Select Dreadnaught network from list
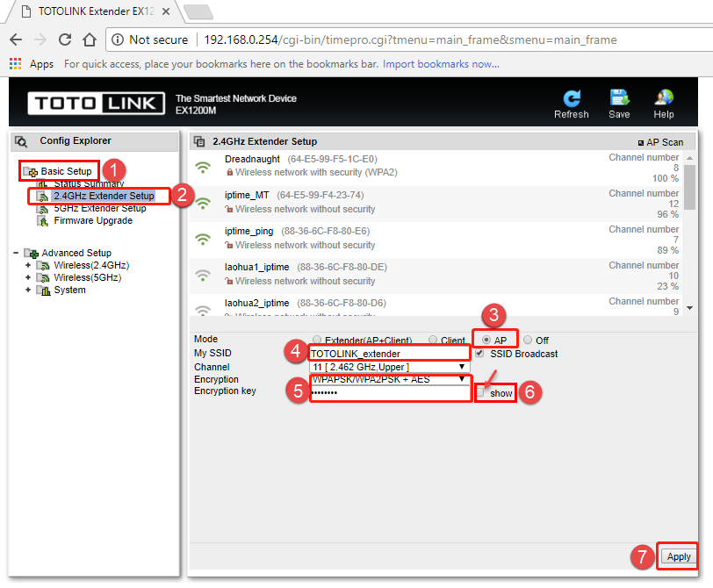 [x=436, y=168]
